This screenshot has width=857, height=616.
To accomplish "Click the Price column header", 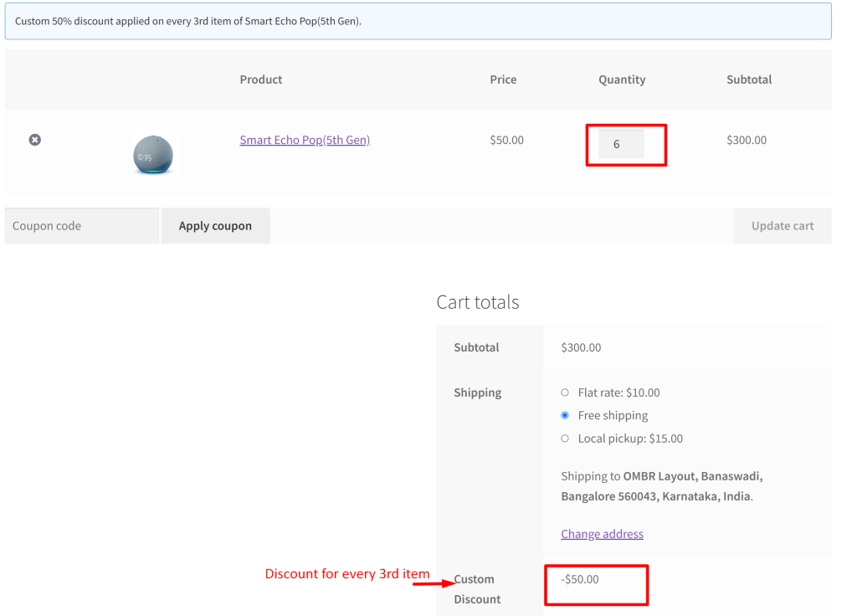I will pos(503,80).
